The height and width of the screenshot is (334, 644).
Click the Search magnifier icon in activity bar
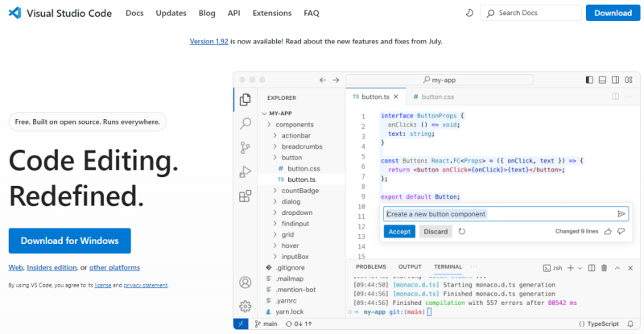[246, 123]
